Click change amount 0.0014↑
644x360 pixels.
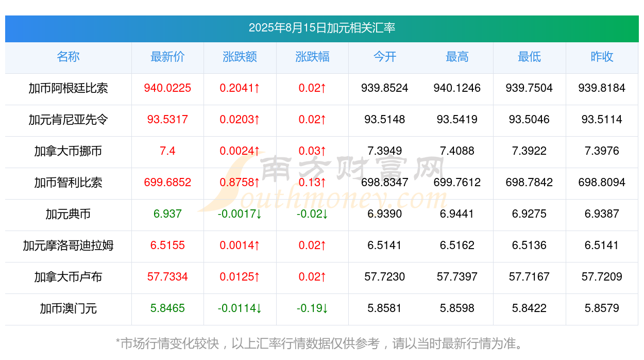[240, 246]
